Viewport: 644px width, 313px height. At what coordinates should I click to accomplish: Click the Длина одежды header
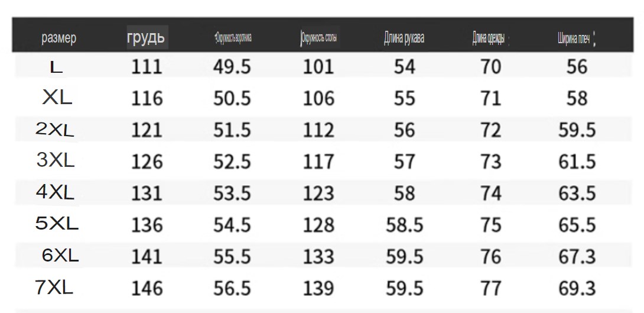pyautogui.click(x=489, y=38)
